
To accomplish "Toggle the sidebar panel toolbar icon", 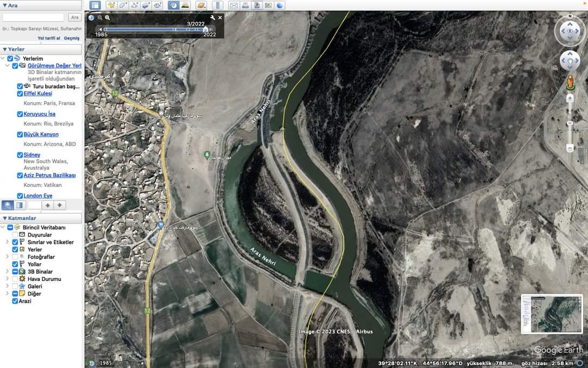I will [x=95, y=5].
